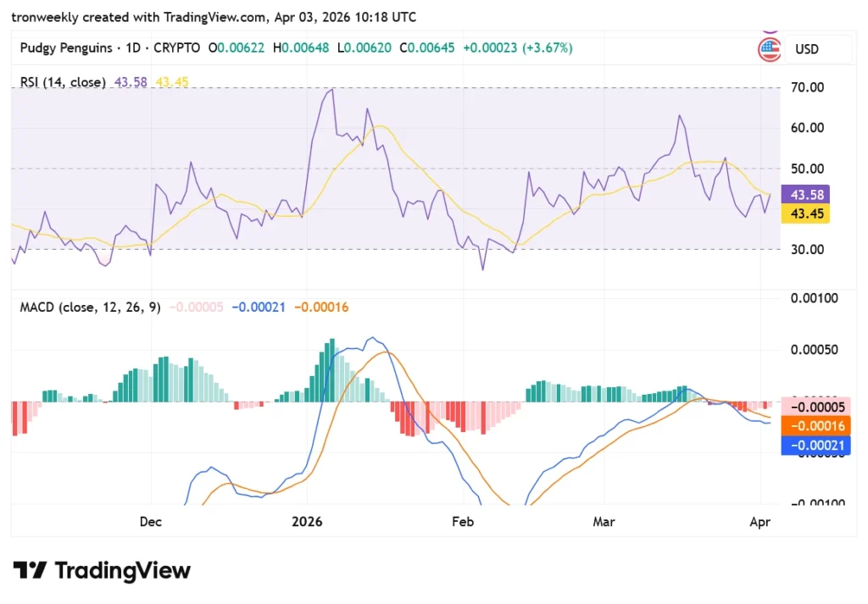868x604 pixels.
Task: Select the Pudgy Penguins symbol name
Action: pos(65,48)
